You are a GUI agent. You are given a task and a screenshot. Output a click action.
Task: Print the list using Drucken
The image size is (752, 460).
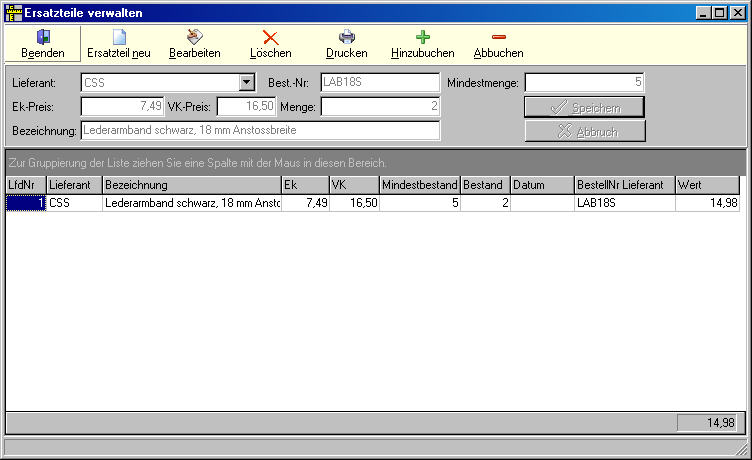click(x=347, y=37)
